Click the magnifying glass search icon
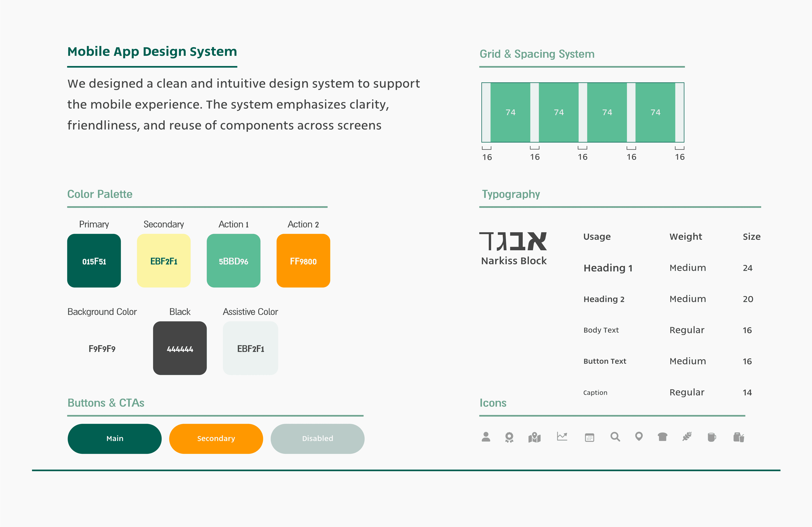Screen dimensions: 812x527 (615, 437)
